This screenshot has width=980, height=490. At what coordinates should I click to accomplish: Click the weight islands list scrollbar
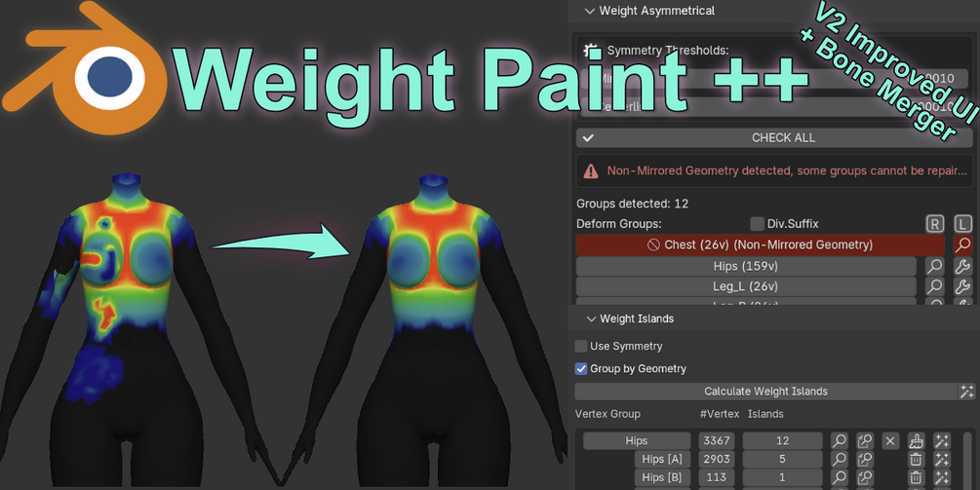tap(968, 461)
